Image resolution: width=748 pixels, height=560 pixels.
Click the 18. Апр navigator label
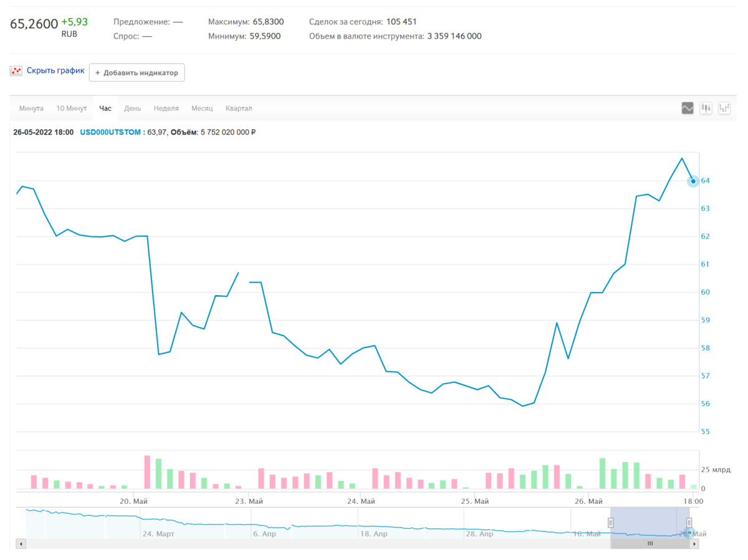pyautogui.click(x=374, y=534)
